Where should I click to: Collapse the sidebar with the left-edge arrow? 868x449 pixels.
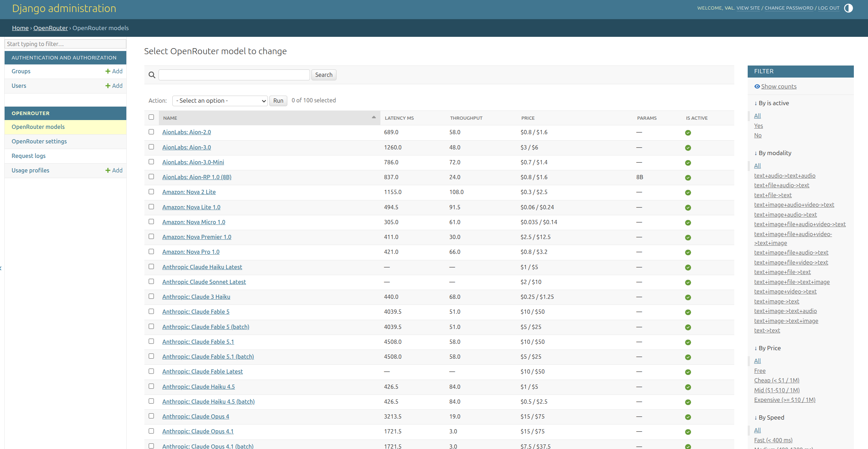1,268
